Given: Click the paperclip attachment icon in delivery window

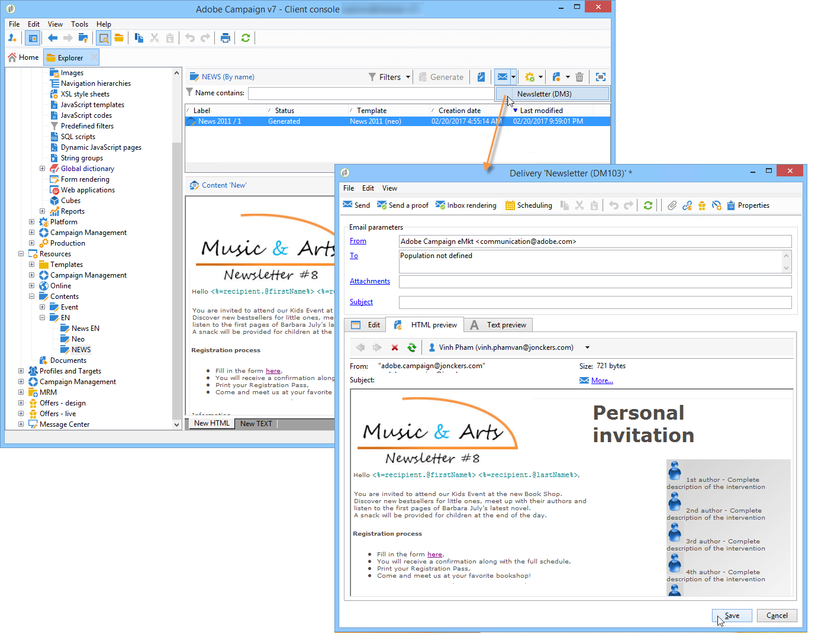Looking at the screenshot, I should [672, 205].
